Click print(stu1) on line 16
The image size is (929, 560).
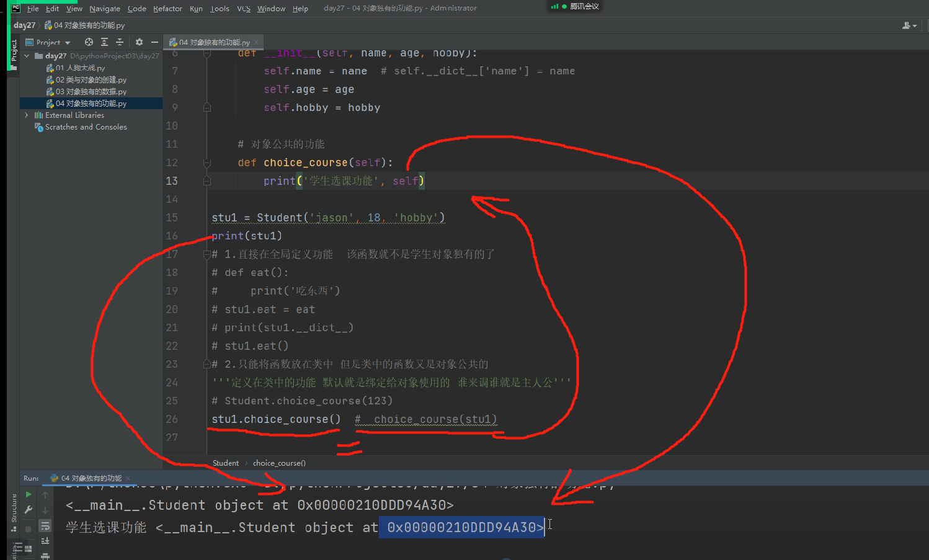pos(247,236)
